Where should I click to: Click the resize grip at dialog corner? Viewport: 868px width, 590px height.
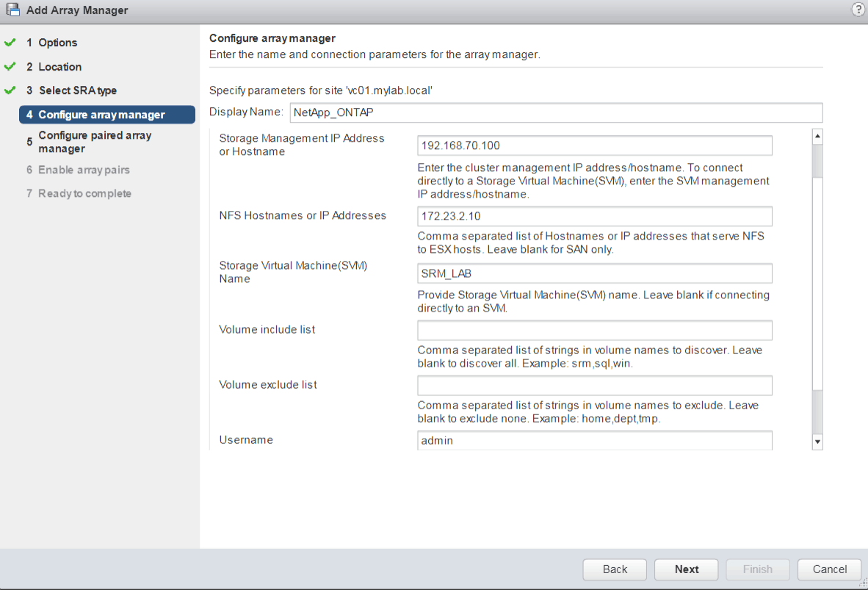[862, 584]
